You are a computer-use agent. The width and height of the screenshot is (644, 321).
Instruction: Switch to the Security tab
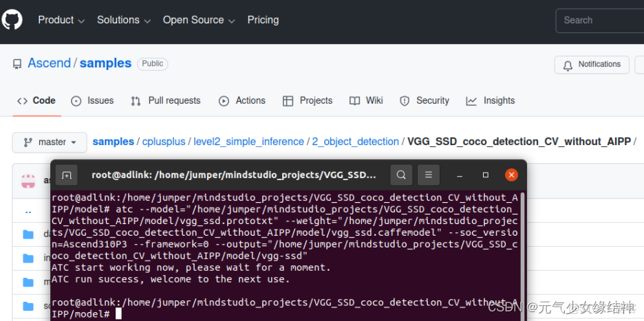(425, 100)
